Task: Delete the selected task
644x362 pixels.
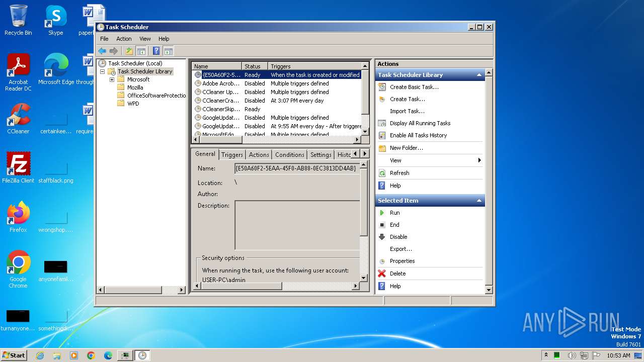Action: [x=397, y=274]
